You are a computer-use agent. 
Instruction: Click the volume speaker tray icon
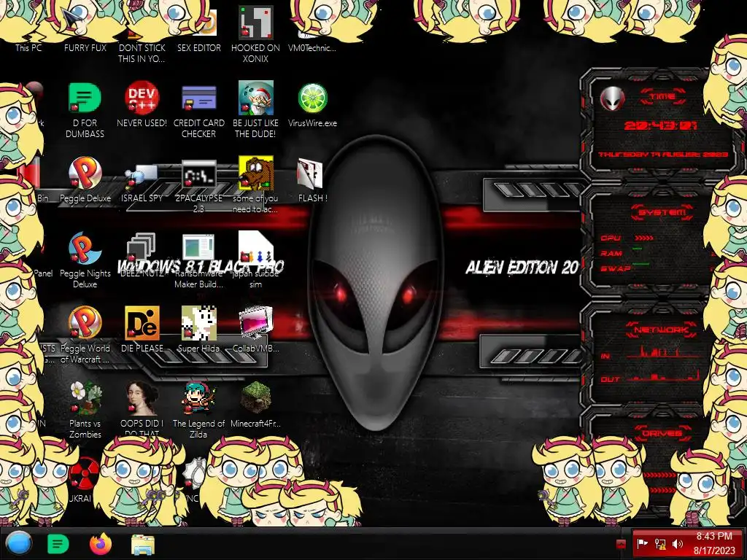tap(677, 544)
